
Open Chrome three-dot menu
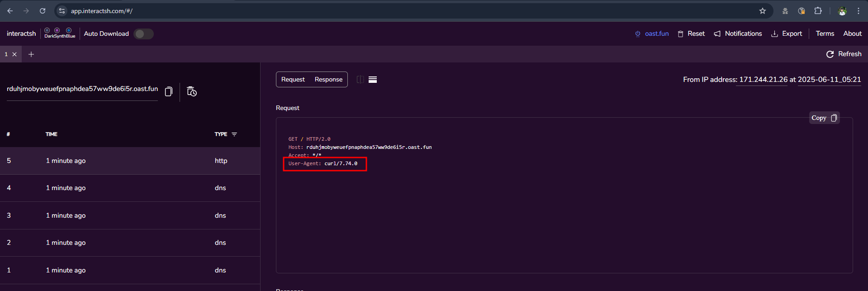tap(859, 11)
